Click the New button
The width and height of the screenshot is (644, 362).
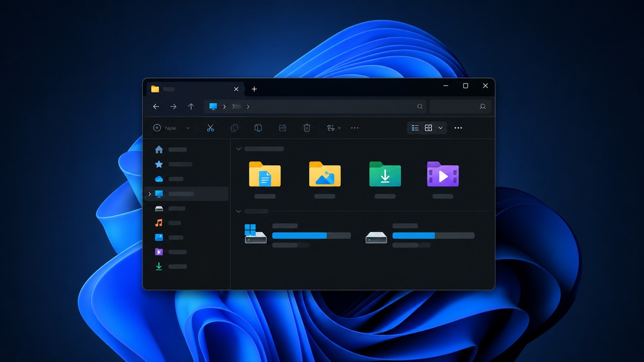pos(165,128)
